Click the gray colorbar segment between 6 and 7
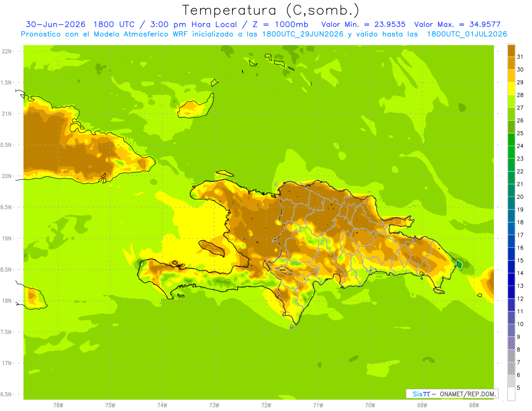 (x=511, y=368)
